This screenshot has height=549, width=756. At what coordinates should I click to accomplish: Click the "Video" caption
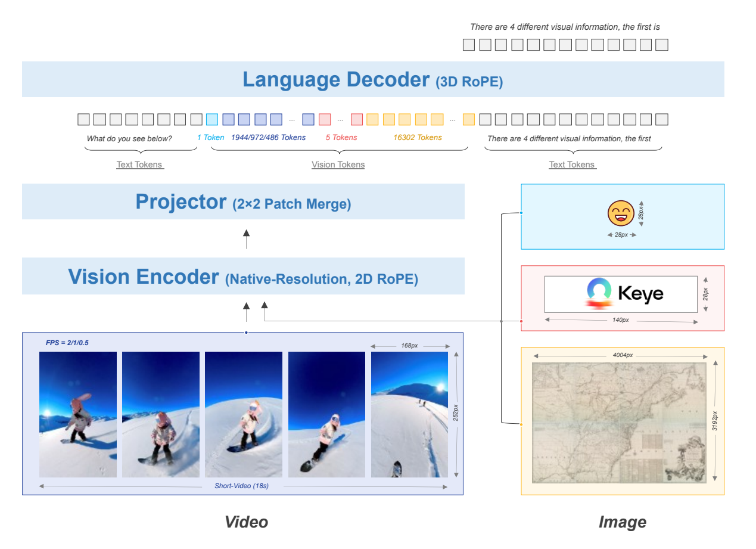246,522
